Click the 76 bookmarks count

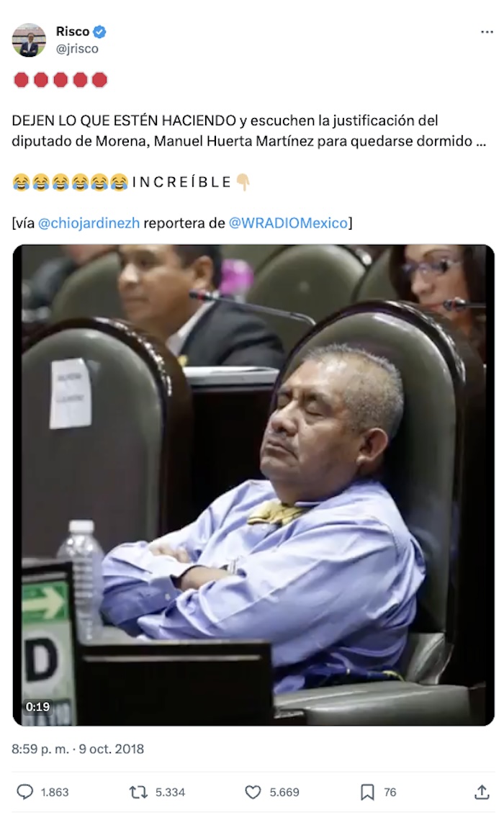(390, 792)
